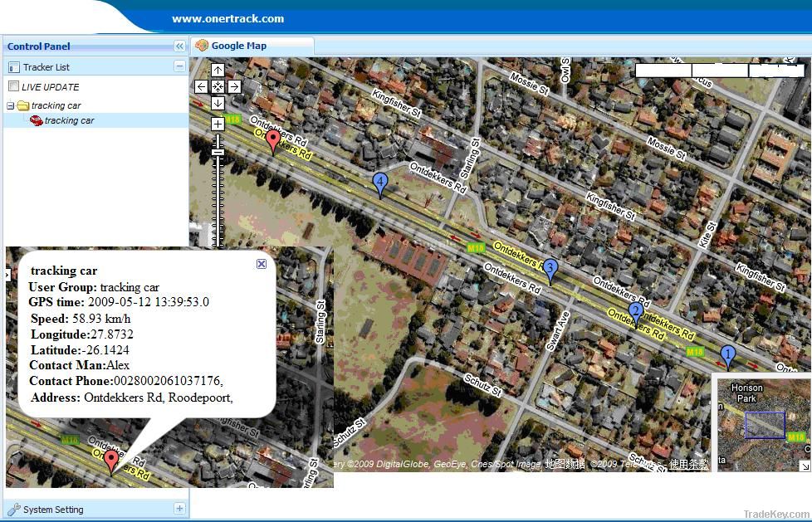Minimize the Tracker List section
Screen dimensions: 812x522
pos(179,66)
